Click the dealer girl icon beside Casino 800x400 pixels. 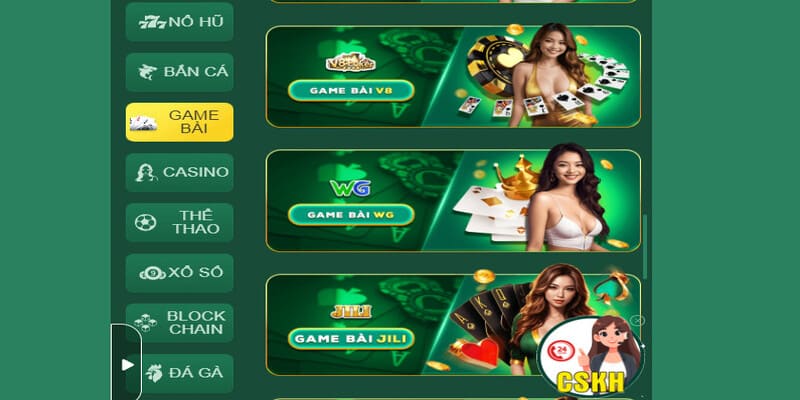pyautogui.click(x=146, y=172)
